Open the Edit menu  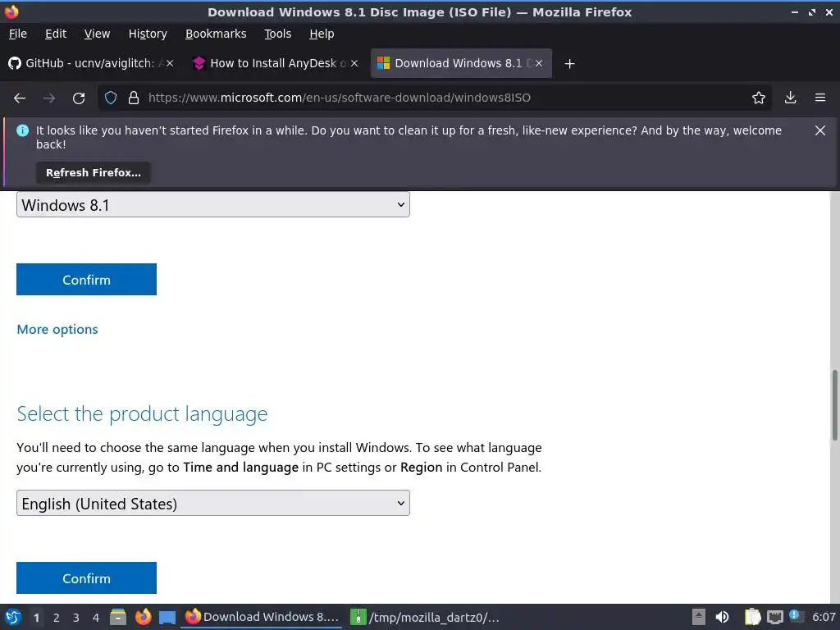pos(56,34)
